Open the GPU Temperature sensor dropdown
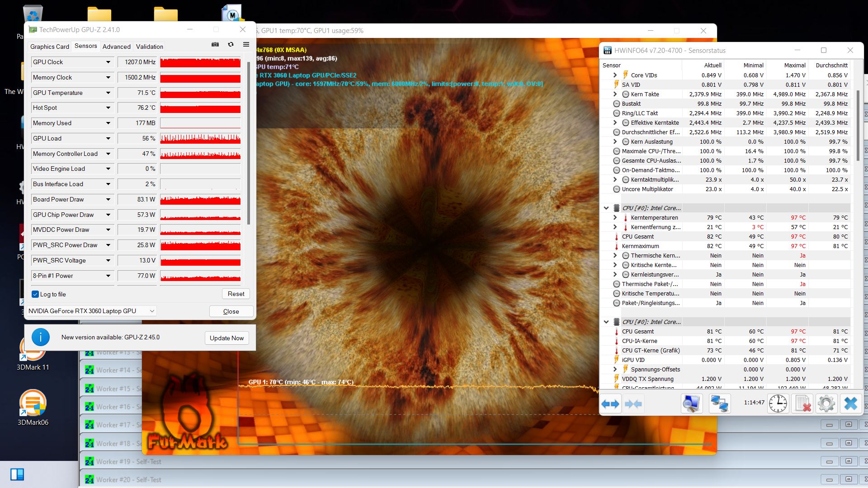Screen dimensions: 868x488 (108, 93)
